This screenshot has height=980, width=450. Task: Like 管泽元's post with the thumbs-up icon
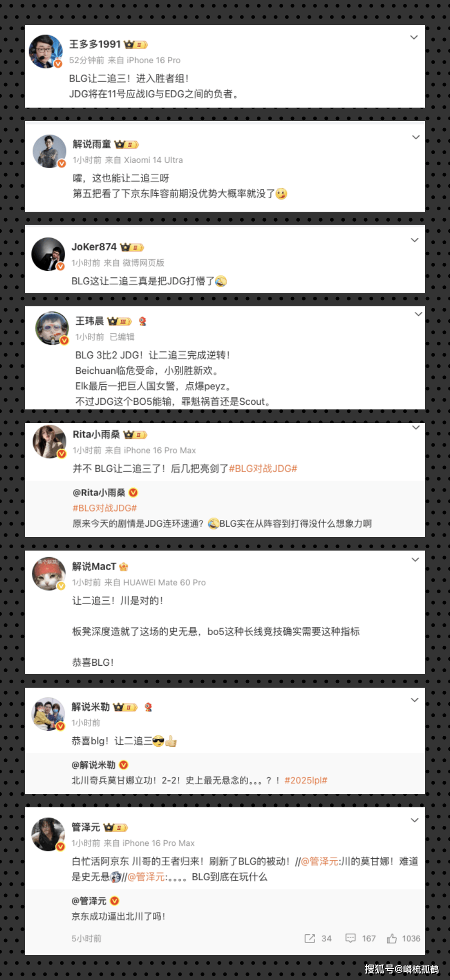click(391, 938)
